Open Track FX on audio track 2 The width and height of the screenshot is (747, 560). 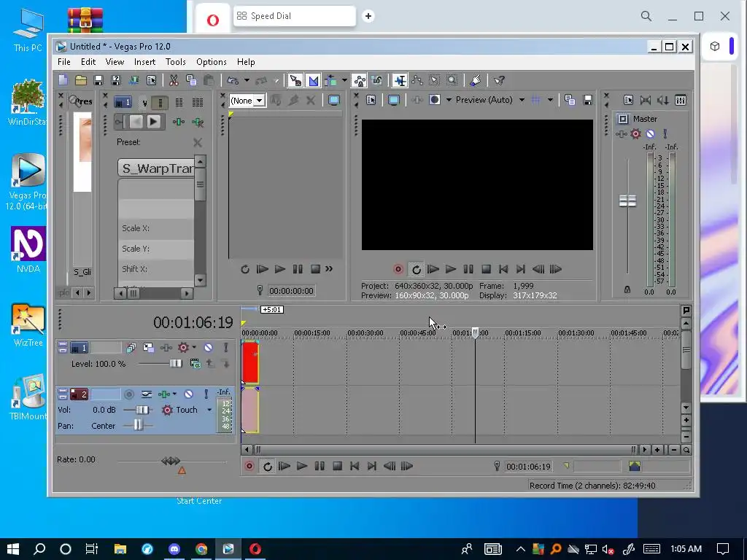[x=164, y=394]
